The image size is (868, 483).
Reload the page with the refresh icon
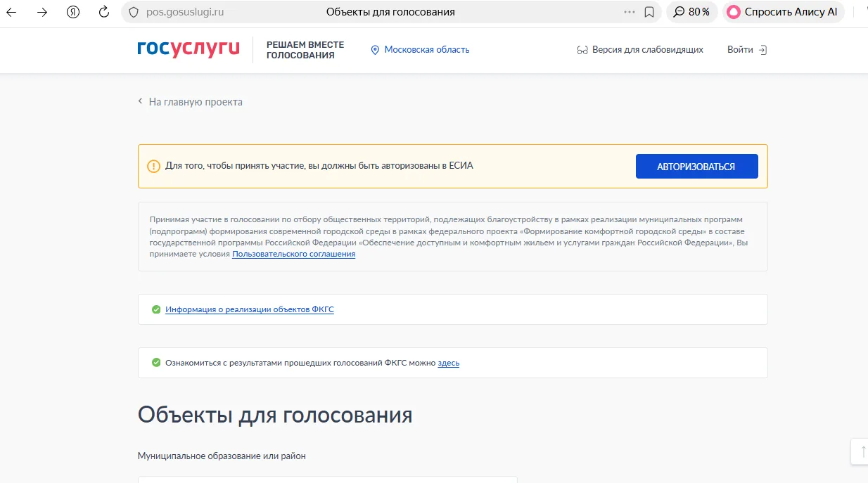103,12
